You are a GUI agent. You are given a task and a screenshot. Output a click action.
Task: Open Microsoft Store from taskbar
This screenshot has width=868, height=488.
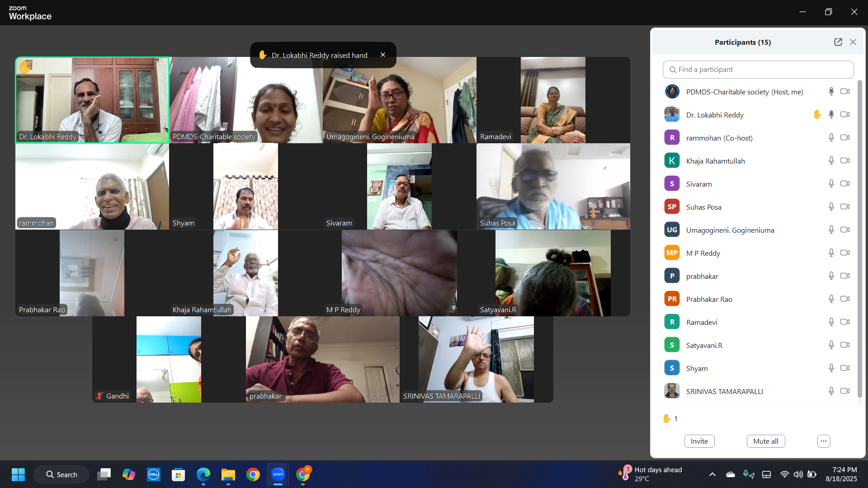click(179, 474)
